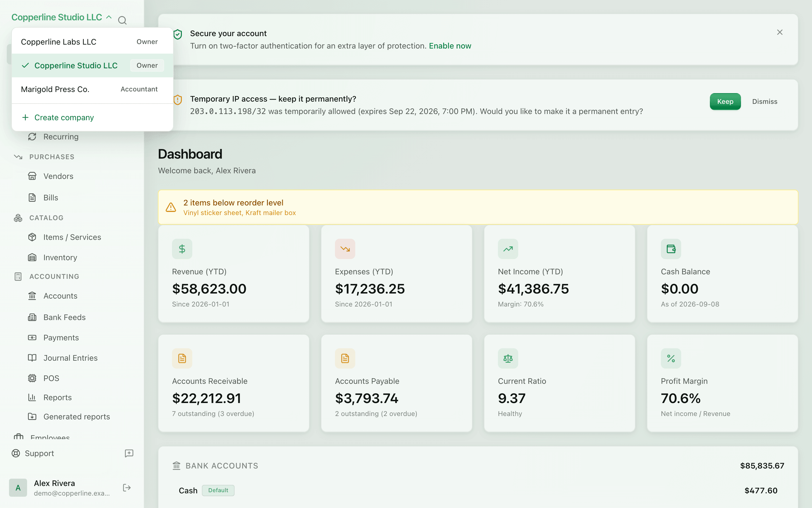Click the Bills document icon
The width and height of the screenshot is (812, 508).
pyautogui.click(x=32, y=198)
